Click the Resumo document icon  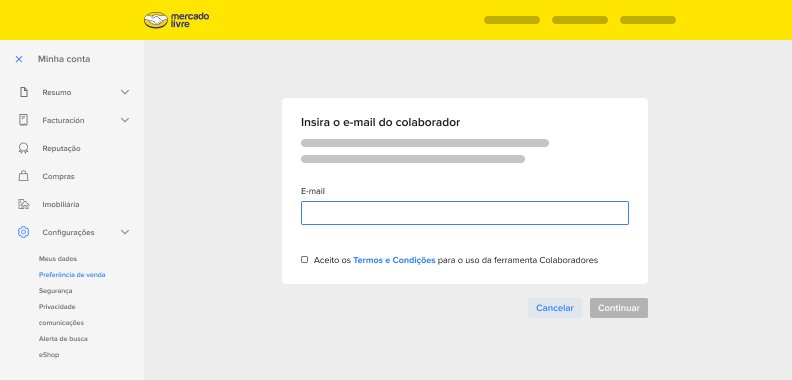tap(23, 92)
